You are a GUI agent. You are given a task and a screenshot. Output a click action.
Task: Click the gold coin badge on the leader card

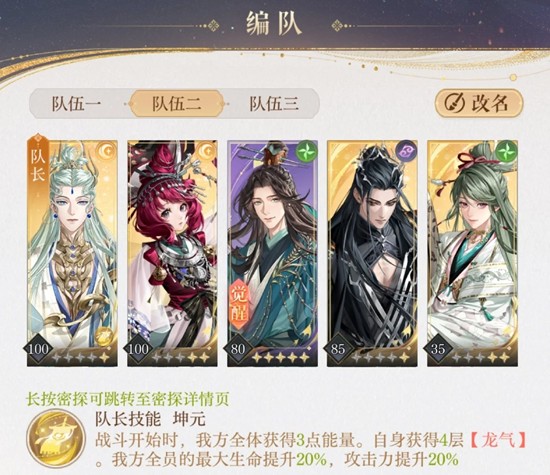[104, 338]
